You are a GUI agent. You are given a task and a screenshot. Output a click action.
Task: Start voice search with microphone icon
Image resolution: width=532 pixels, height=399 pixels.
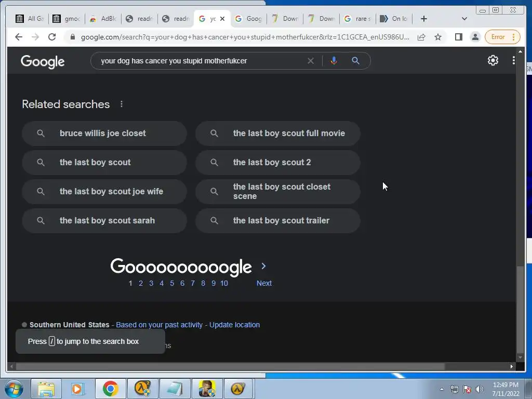click(334, 61)
